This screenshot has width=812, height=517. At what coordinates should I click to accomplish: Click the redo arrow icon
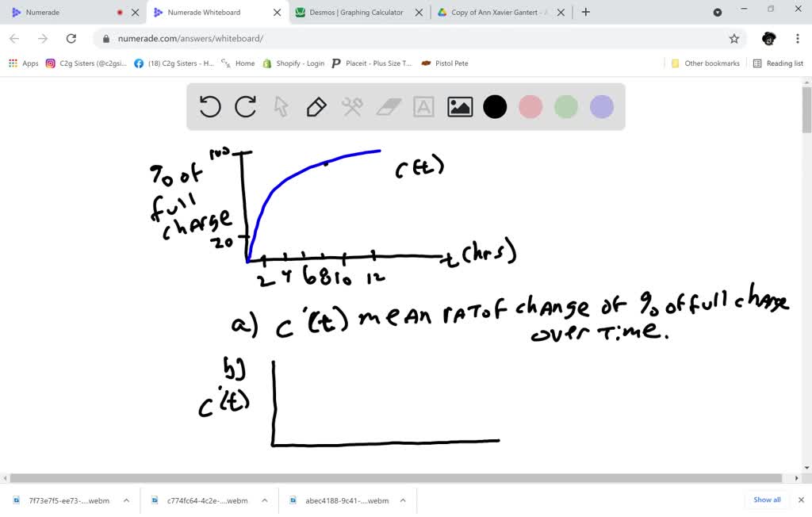click(x=245, y=106)
